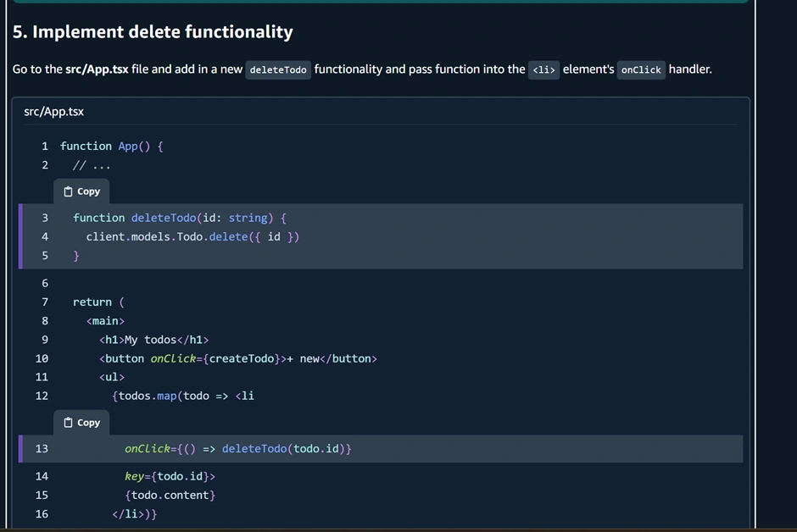
Task: Click the <li> inline code chip
Action: tap(543, 69)
